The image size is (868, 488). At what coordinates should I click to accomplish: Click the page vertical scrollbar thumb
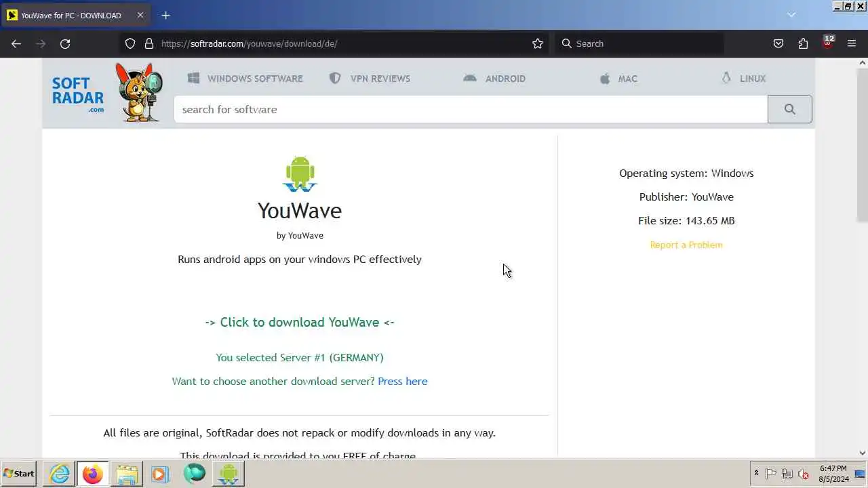pos(863,144)
